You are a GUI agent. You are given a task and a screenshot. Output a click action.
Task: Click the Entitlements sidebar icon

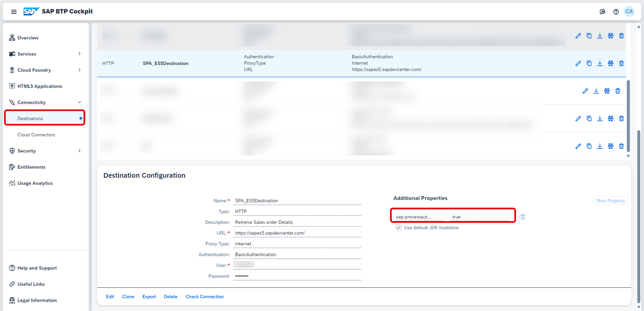[12, 167]
